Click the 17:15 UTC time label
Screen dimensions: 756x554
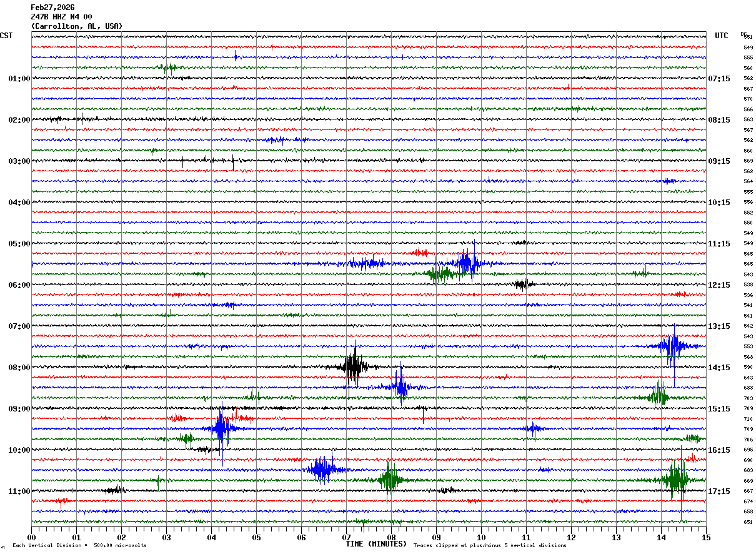[719, 491]
